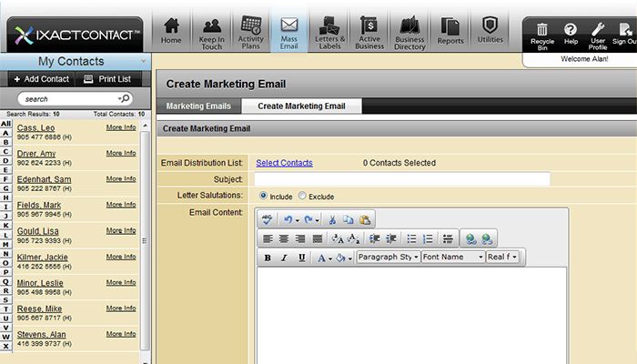
Task: Expand the redo history arrow
Action: [x=318, y=220]
